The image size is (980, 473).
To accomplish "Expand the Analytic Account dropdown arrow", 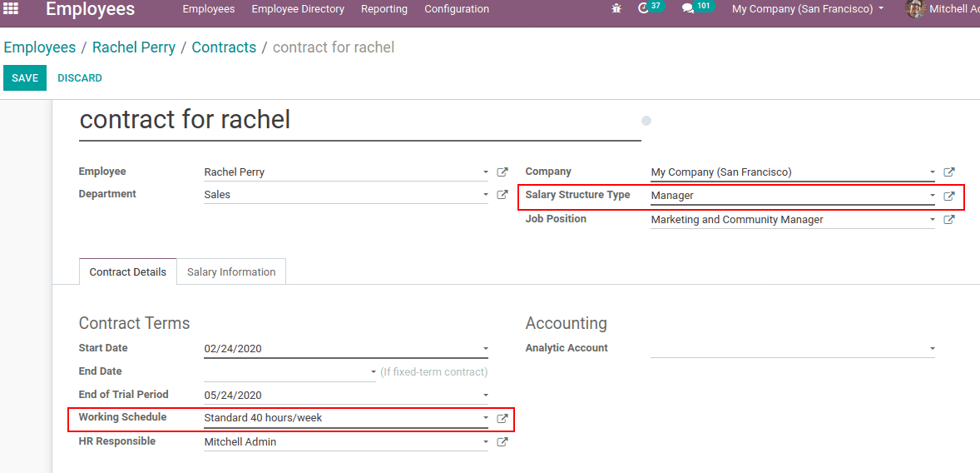I will (x=932, y=348).
